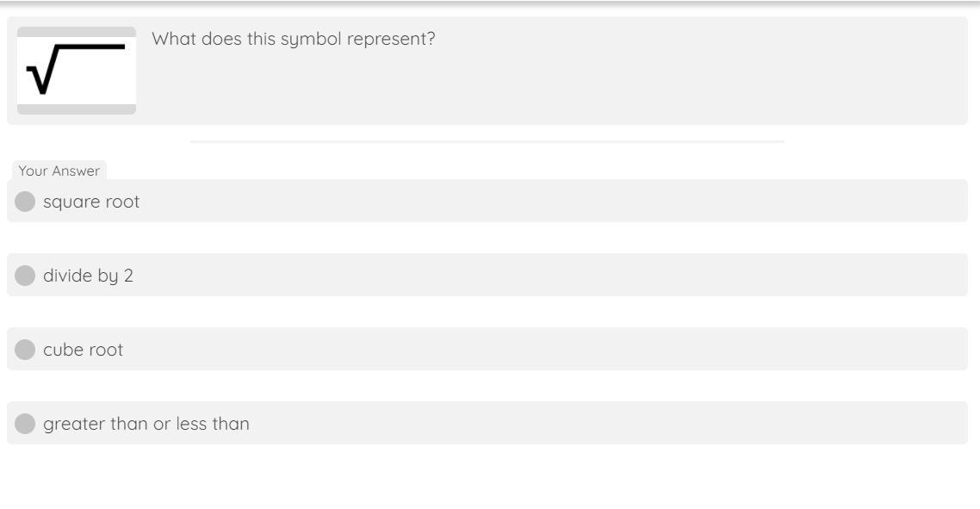Click the 'cube root' answer text
The image size is (980, 509).
83,350
